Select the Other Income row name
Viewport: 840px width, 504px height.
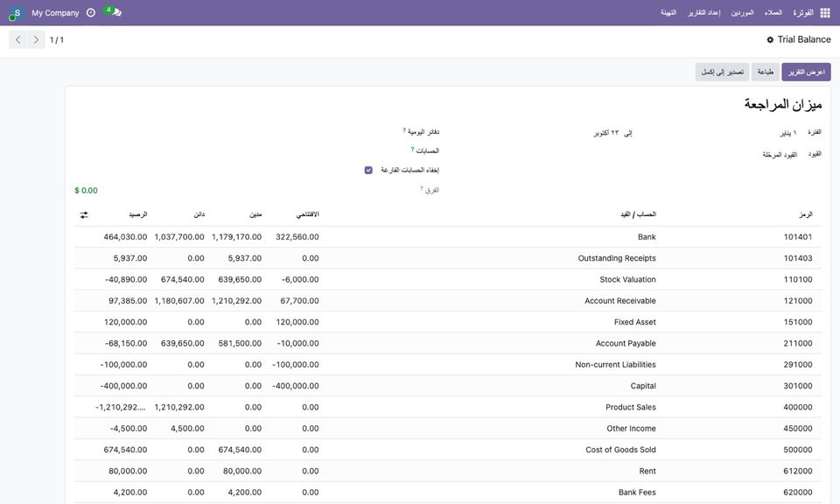631,429
